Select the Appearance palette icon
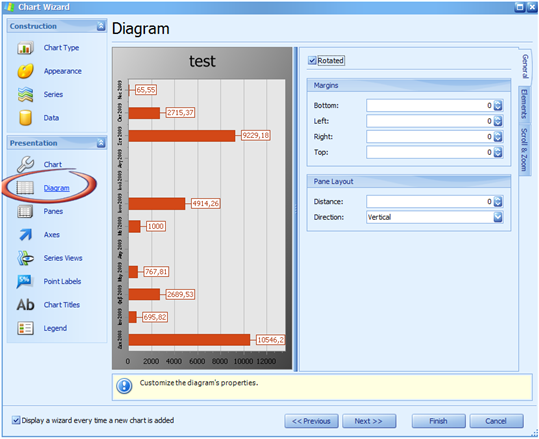Image resolution: width=539 pixels, height=439 pixels. 25,71
